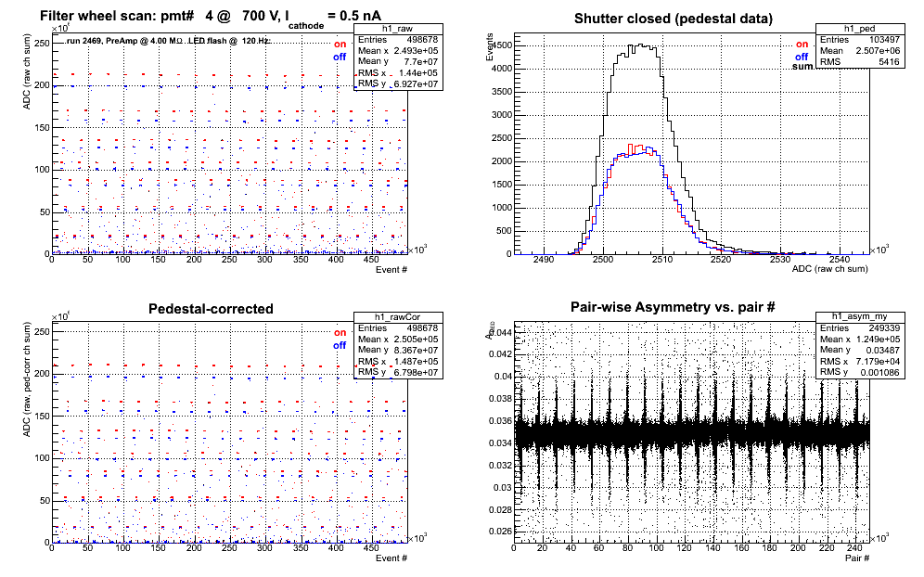Click horizontal 'ADC (raw ch sum)' label of pedestal plot
924x577 pixels.
tap(829, 269)
